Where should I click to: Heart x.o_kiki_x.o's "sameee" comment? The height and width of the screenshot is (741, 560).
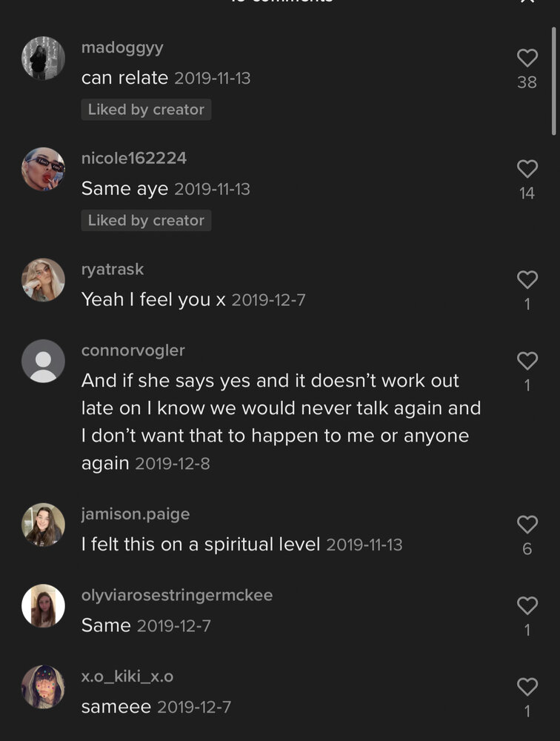click(x=527, y=687)
